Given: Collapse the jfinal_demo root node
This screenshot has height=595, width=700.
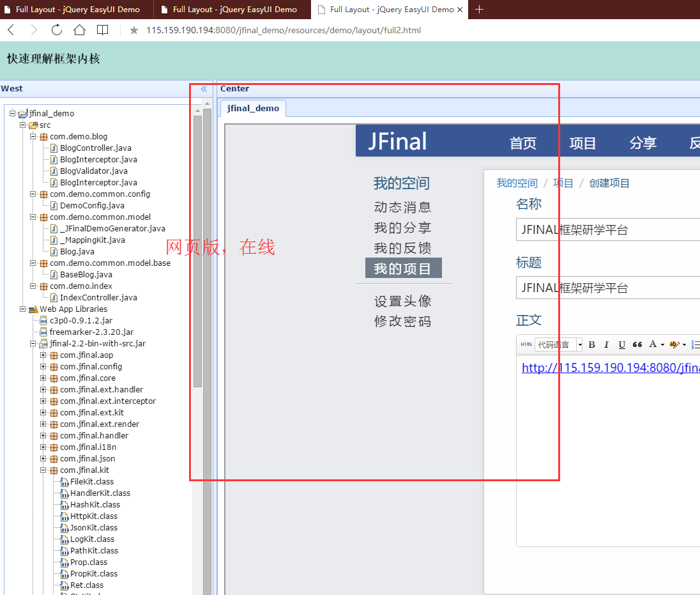Looking at the screenshot, I should coord(13,113).
